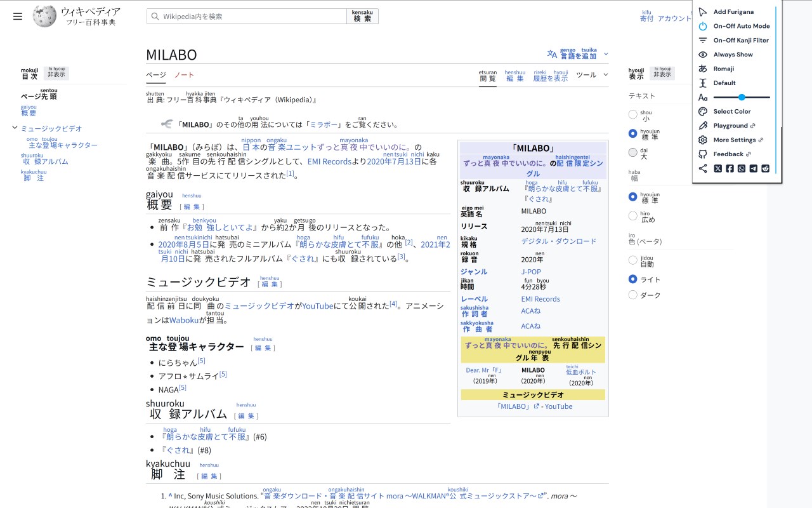Select the ライト color radio

pyautogui.click(x=632, y=279)
